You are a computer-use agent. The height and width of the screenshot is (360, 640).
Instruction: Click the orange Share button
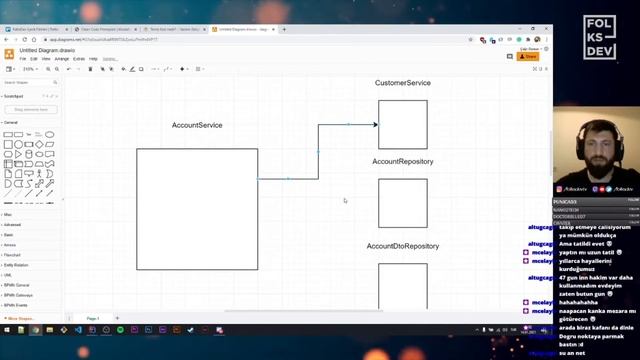click(528, 57)
